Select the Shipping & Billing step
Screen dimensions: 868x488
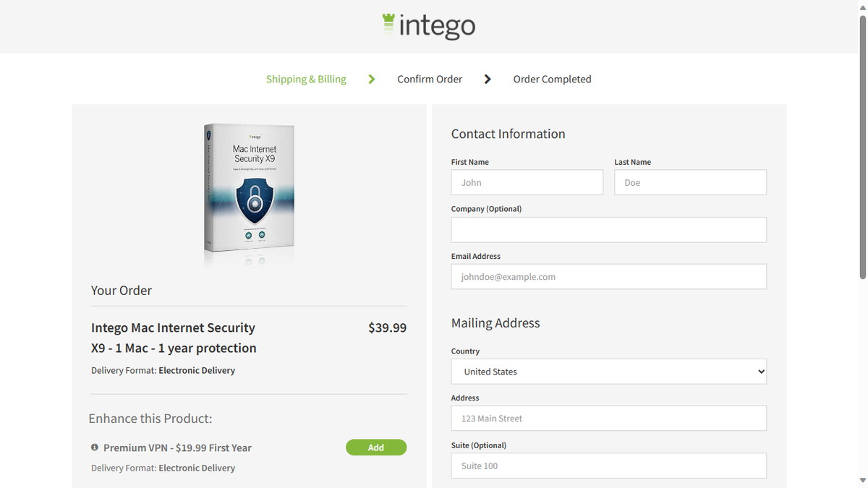tap(306, 79)
